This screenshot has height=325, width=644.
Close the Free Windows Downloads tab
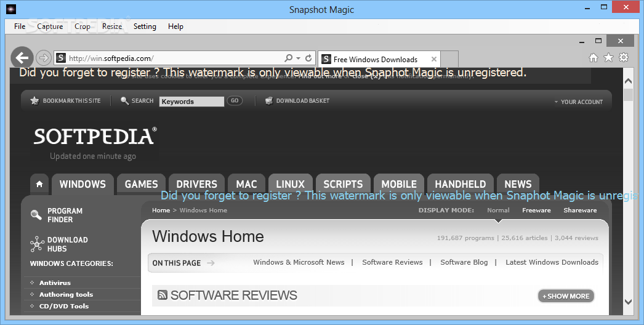(x=433, y=59)
